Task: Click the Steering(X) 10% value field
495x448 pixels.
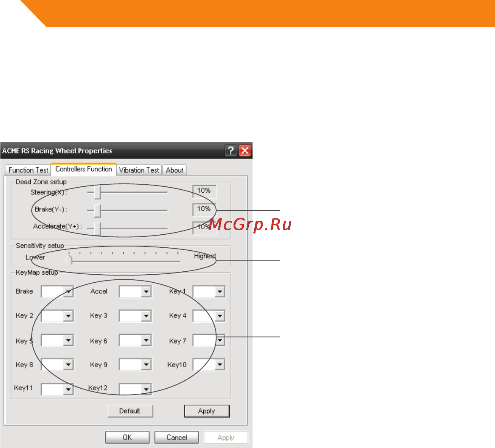Action: (x=204, y=191)
